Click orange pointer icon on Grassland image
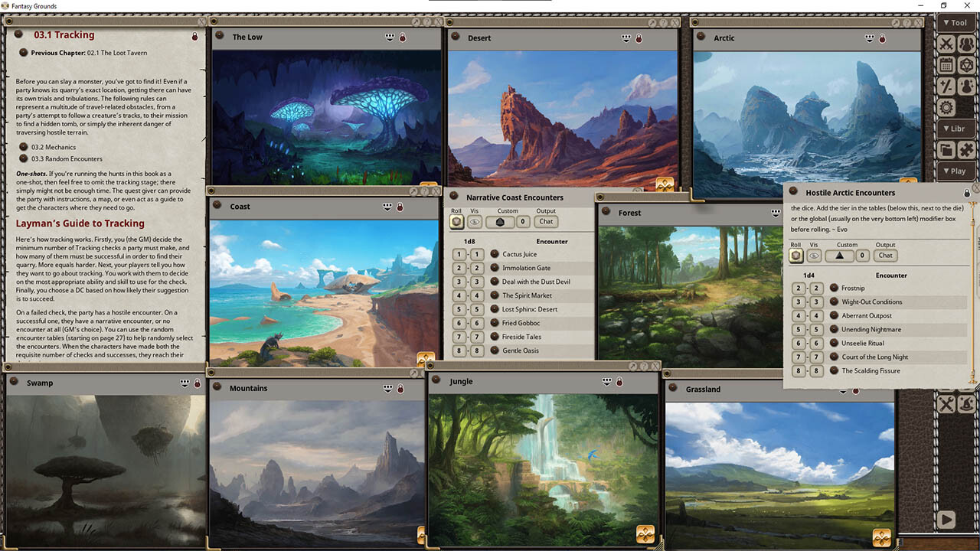980x551 pixels. (881, 536)
